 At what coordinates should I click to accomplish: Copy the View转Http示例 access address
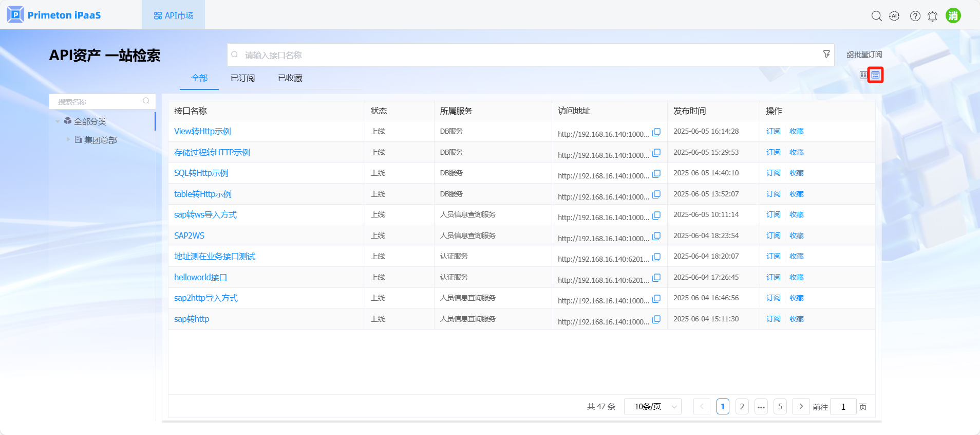(x=656, y=132)
